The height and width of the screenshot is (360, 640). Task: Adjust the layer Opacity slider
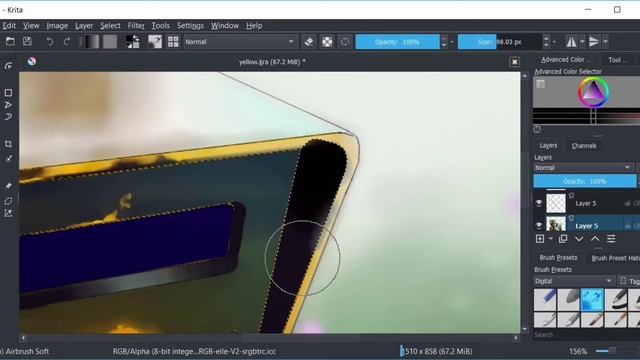pyautogui.click(x=584, y=181)
